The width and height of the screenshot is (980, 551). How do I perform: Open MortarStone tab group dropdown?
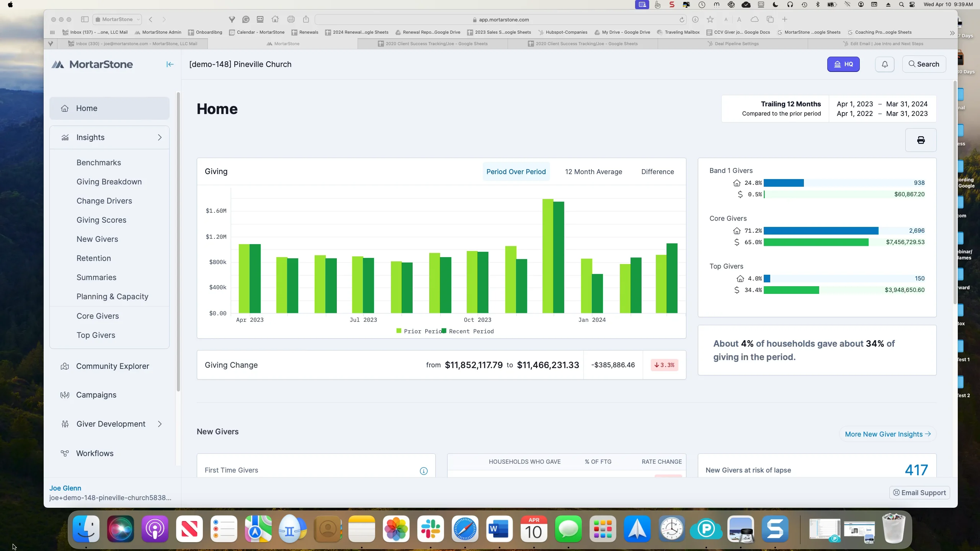click(x=118, y=19)
